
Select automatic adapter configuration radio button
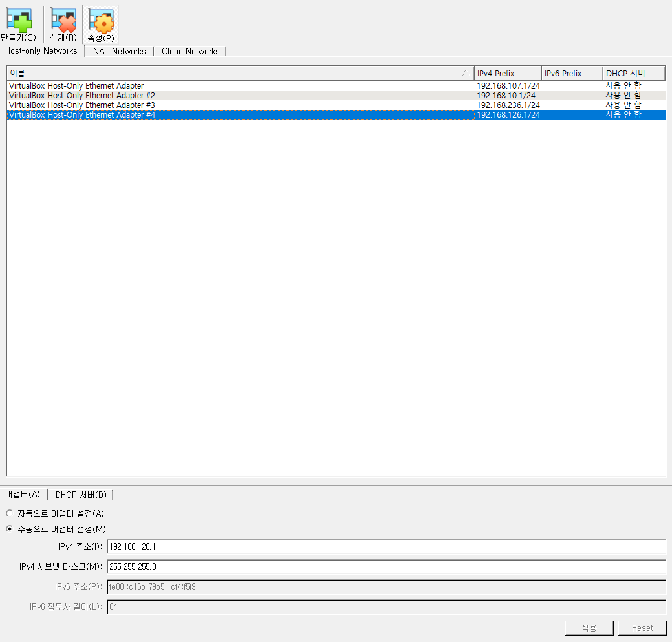click(10, 513)
